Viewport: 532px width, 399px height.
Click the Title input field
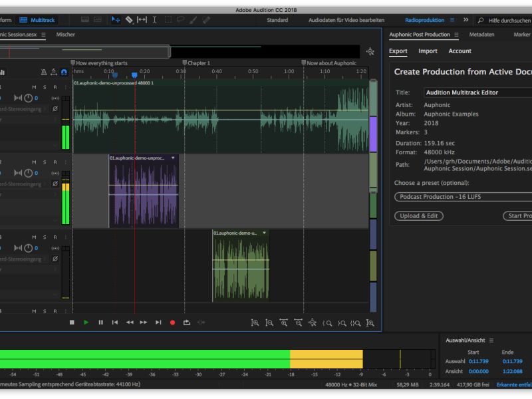(477, 92)
